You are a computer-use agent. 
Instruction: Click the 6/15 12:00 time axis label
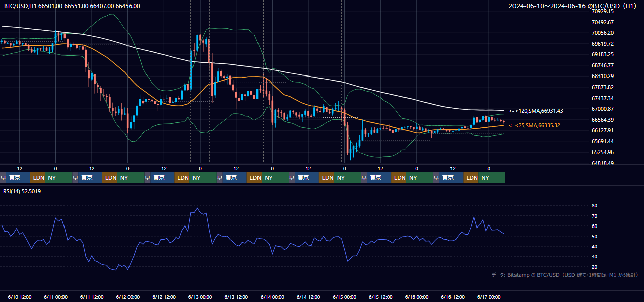point(381,297)
